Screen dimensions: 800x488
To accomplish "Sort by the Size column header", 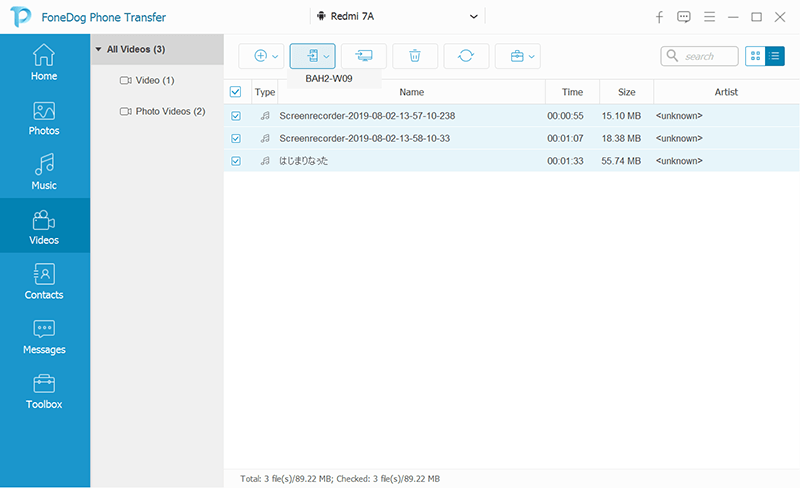I will point(627,92).
